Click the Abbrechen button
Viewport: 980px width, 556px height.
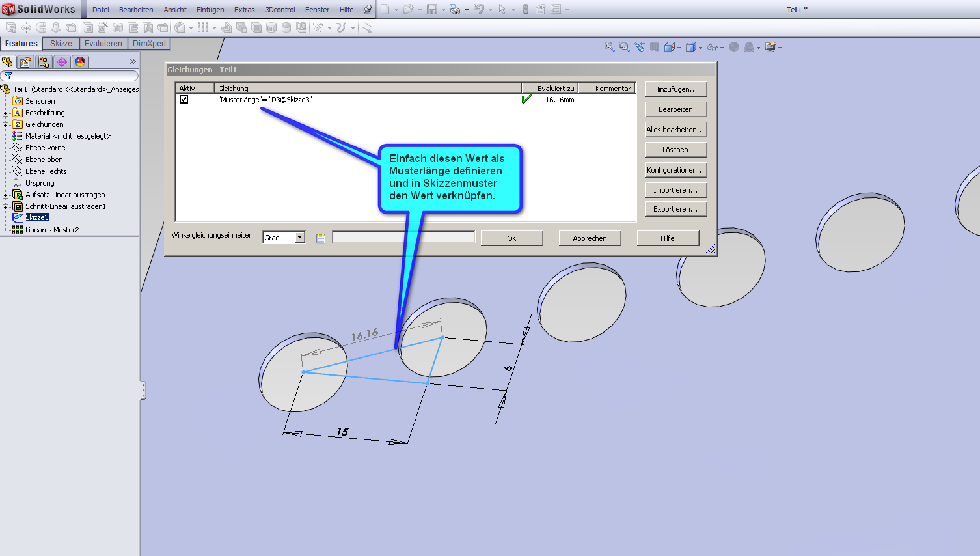(590, 238)
